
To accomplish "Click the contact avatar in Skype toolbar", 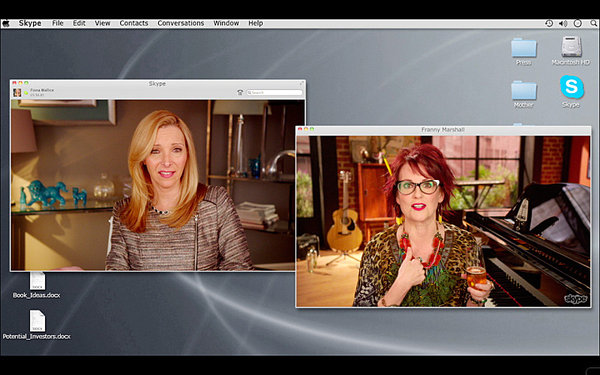I will click(17, 93).
